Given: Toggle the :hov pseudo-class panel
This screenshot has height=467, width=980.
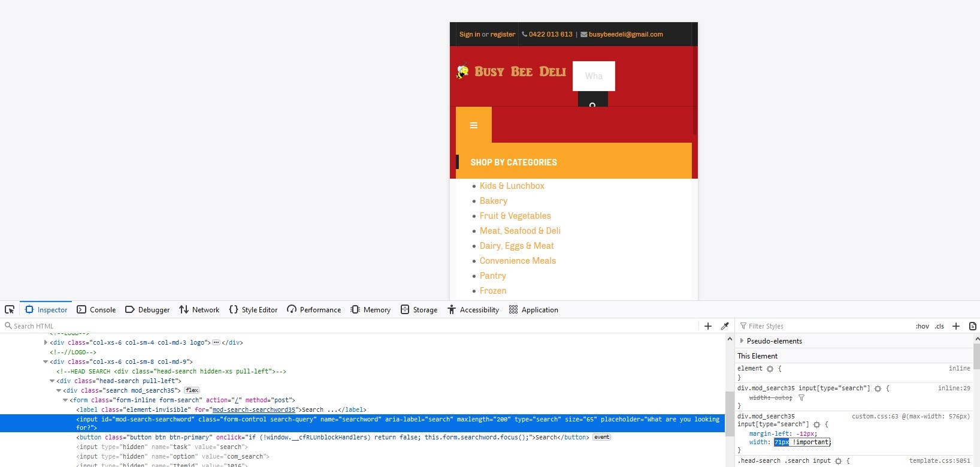Looking at the screenshot, I should tap(922, 326).
